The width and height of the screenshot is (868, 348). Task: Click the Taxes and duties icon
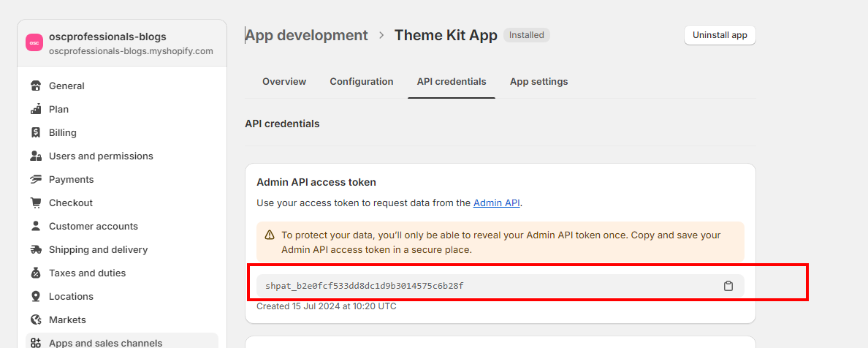(x=36, y=273)
